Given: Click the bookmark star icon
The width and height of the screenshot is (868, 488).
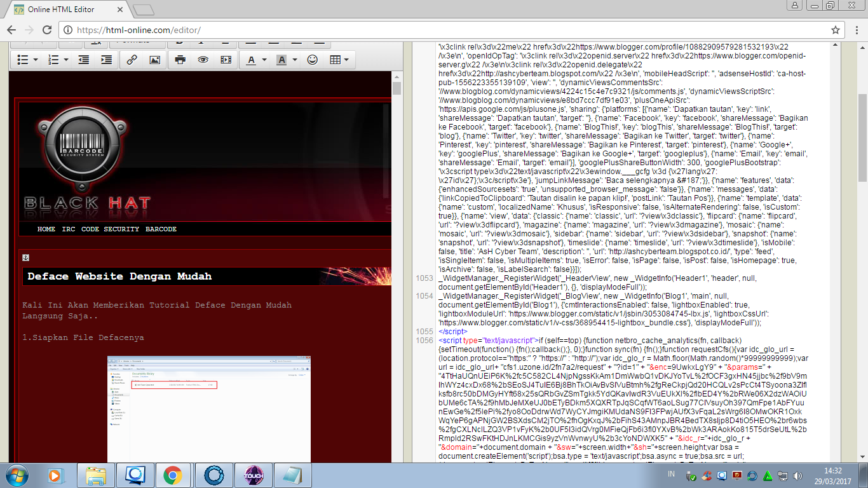Looking at the screenshot, I should pyautogui.click(x=836, y=30).
